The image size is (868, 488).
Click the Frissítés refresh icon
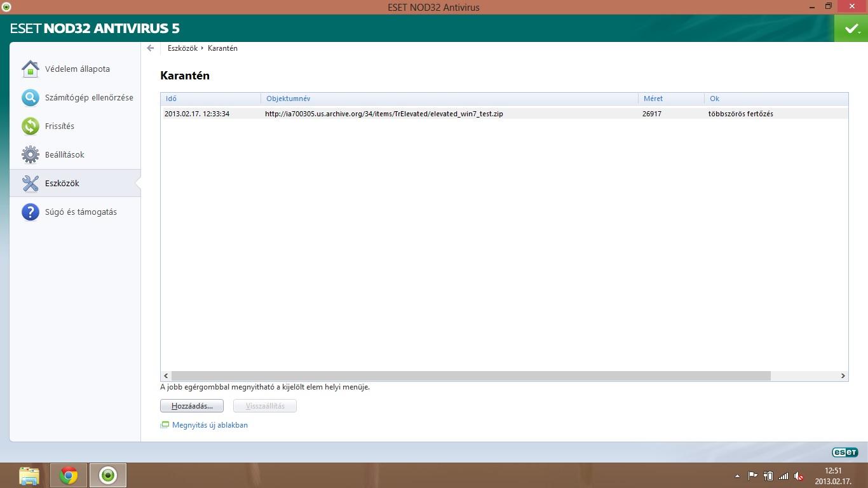[30, 126]
